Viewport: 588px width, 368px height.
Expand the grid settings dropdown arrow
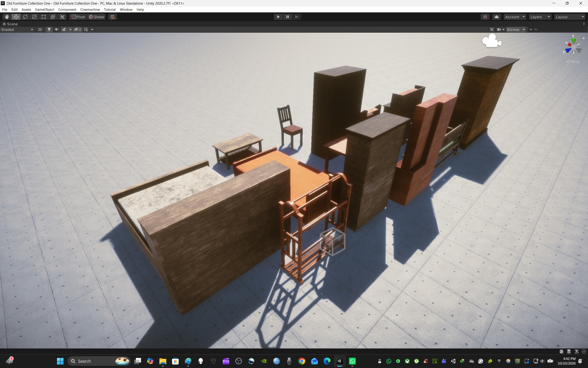pos(92,29)
